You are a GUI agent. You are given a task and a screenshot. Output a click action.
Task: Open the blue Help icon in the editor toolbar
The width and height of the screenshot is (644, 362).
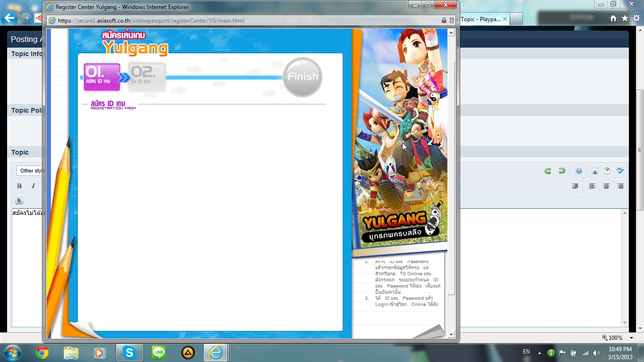point(579,171)
